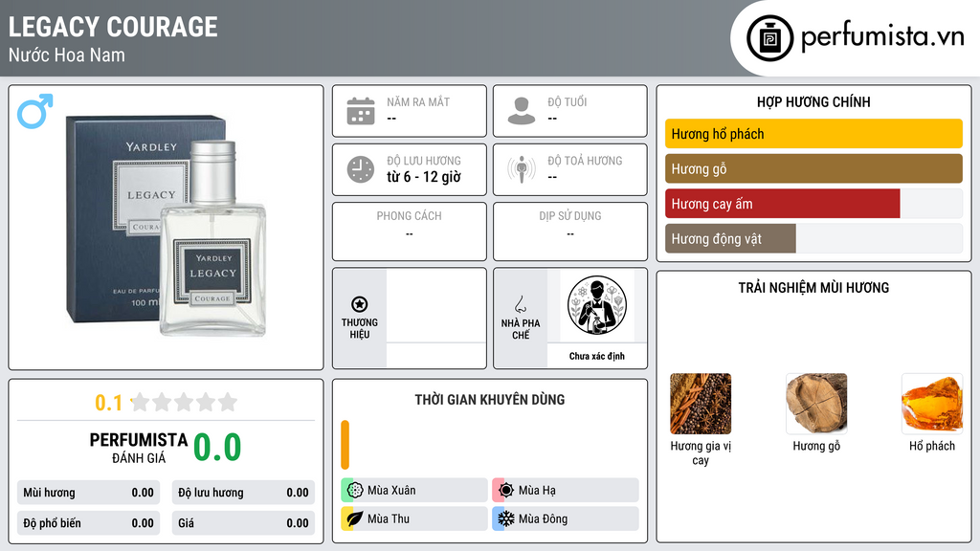This screenshot has width=980, height=551.
Task: Click the clock icon beside Độ lưu hương
Action: point(361,169)
